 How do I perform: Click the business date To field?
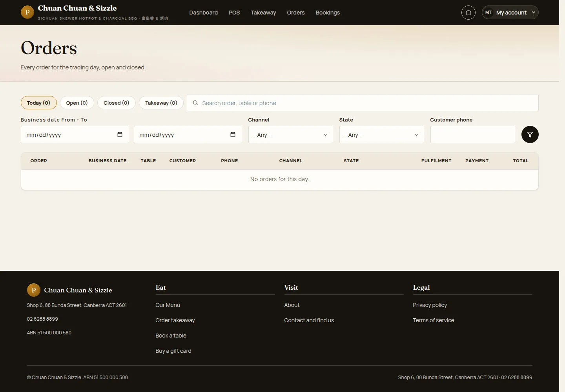[188, 134]
